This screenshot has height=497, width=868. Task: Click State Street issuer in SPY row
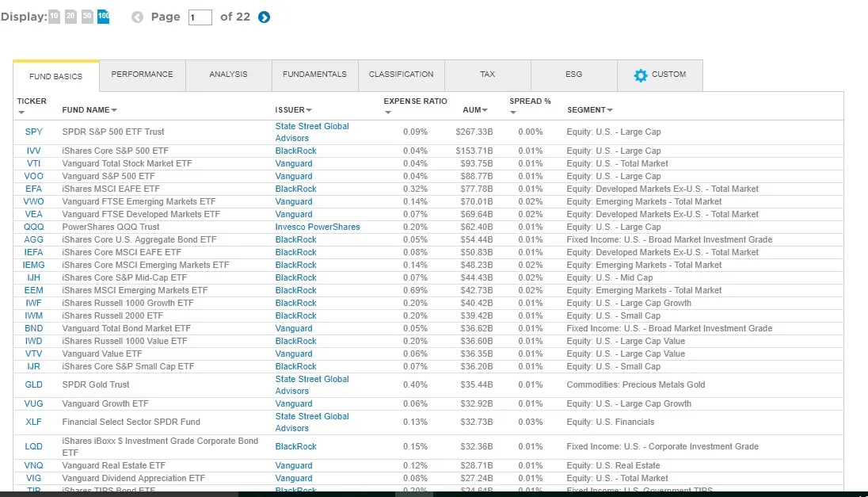point(312,132)
